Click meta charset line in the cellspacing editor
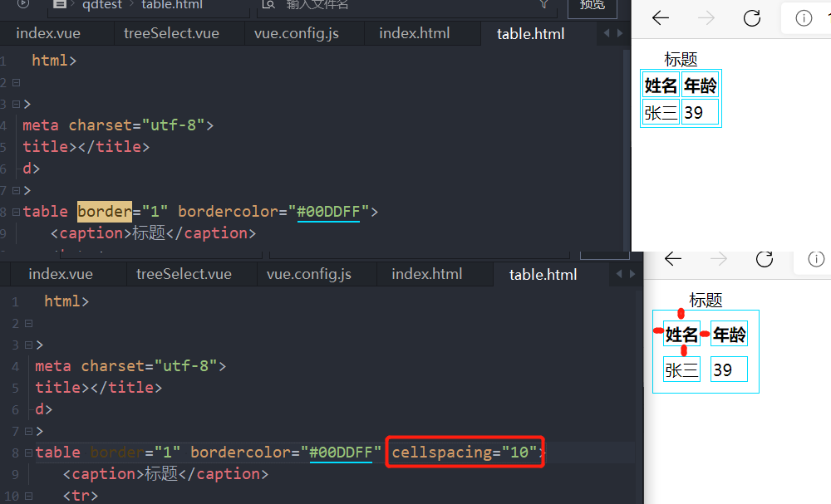This screenshot has height=504, width=831. click(130, 366)
